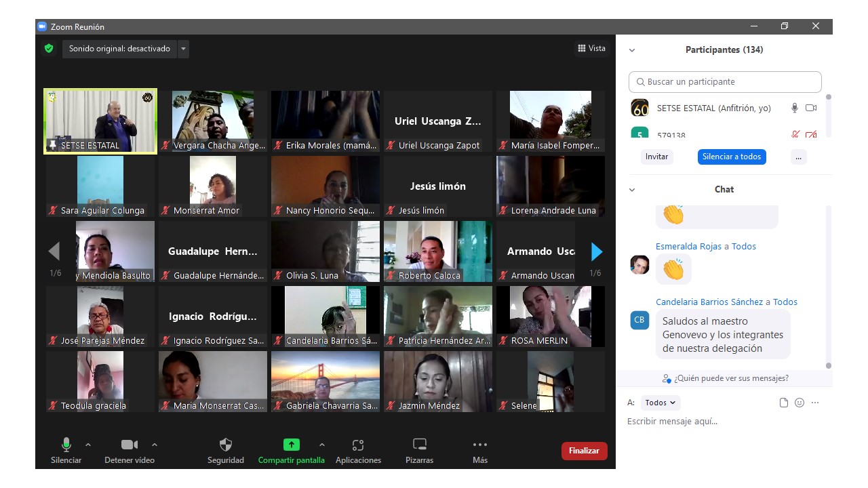This screenshot has height=488, width=868.
Task: Click the file attachment icon in chat
Action: [x=784, y=403]
